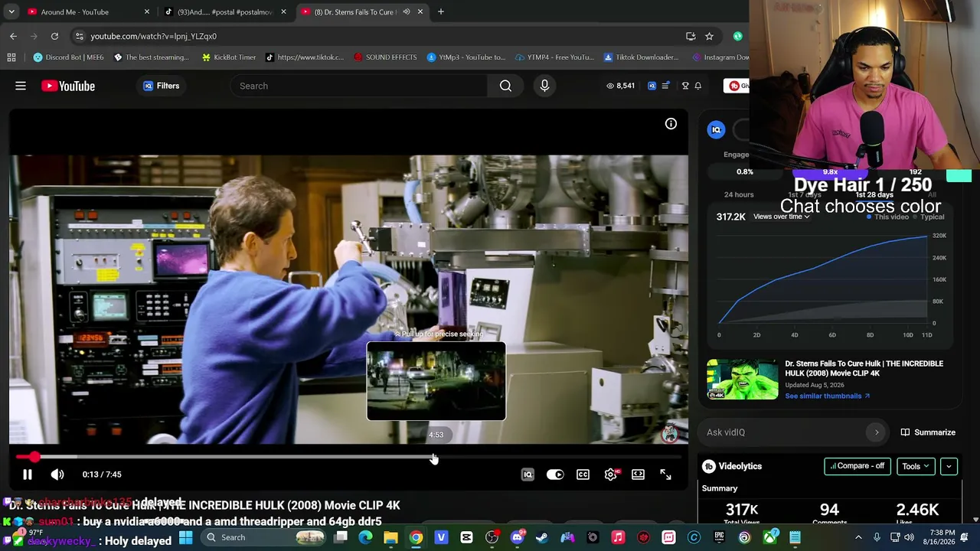Start voice search with the microphone

(544, 86)
